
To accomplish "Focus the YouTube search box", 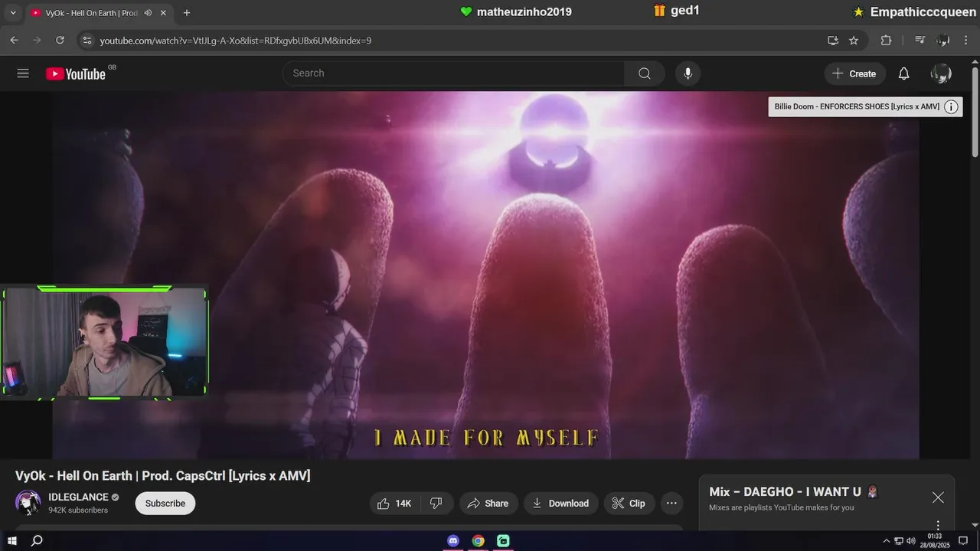I will (453, 73).
